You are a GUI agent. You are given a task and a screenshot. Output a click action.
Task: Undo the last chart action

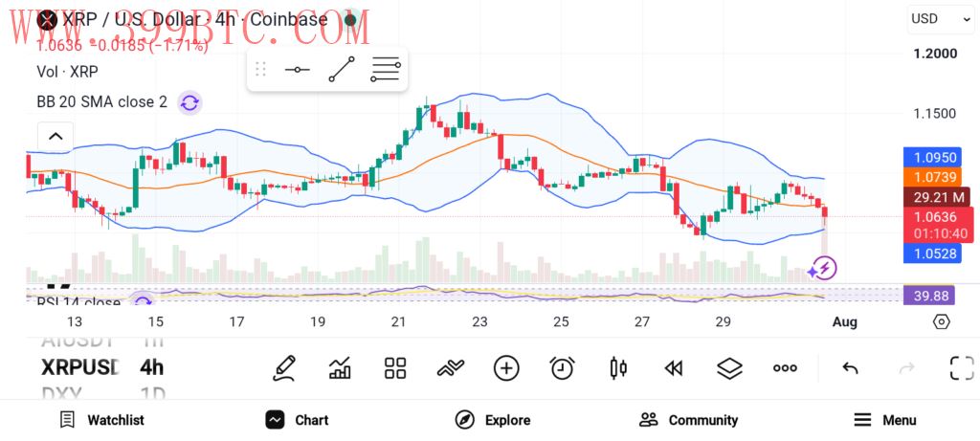pos(850,368)
